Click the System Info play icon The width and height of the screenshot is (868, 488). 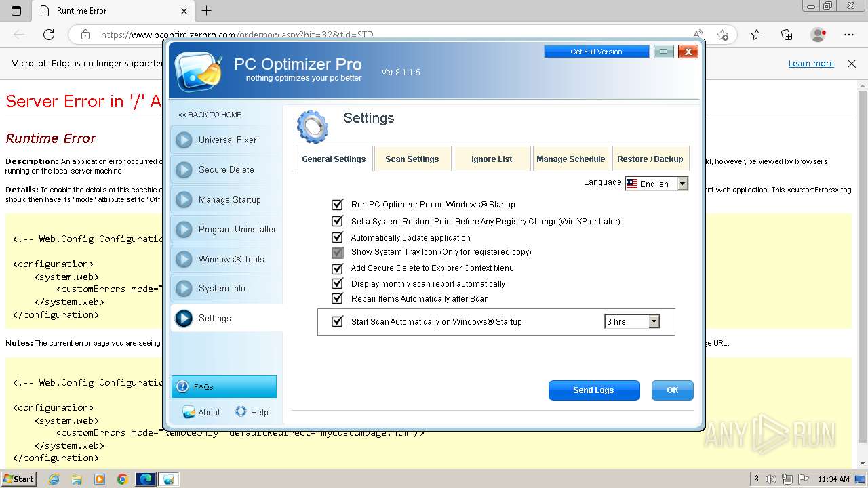coord(184,288)
